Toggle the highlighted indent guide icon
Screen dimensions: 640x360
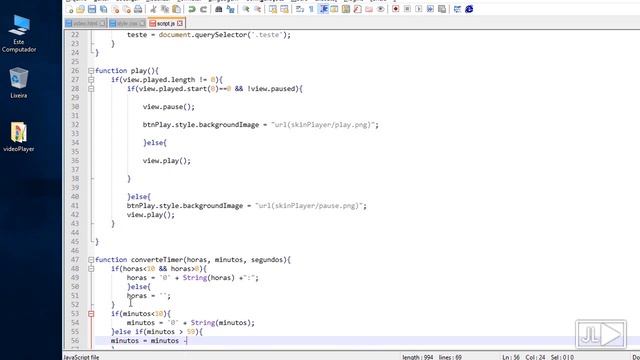tap(323, 9)
